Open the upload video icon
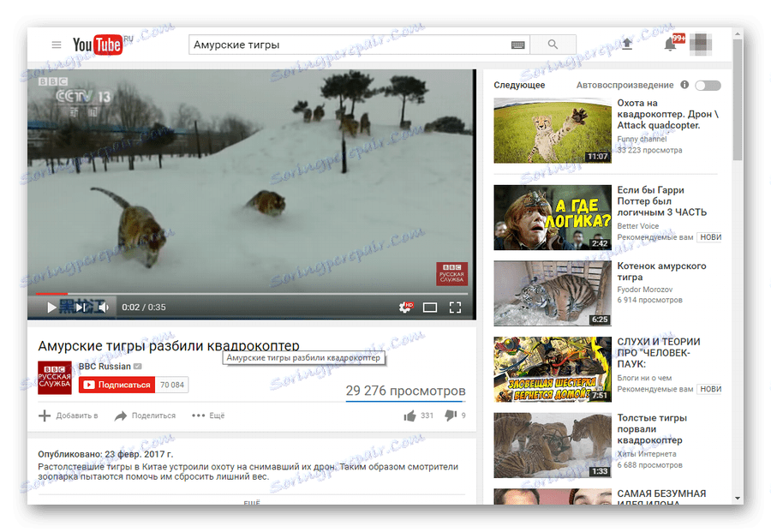This screenshot has height=532, width=771. pos(627,45)
